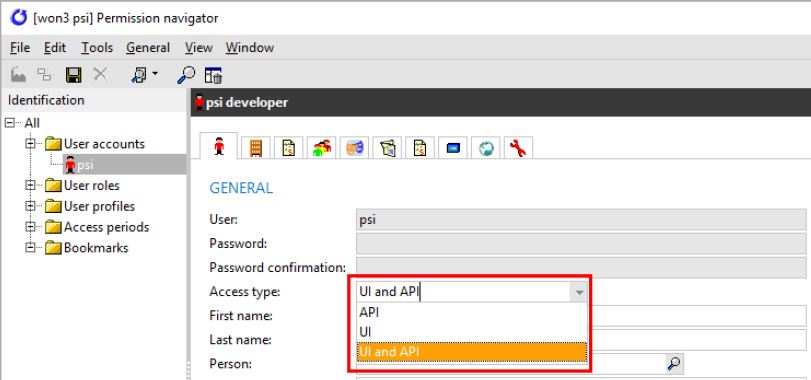Select the red wrench tab
This screenshot has width=811, height=380.
[x=518, y=148]
